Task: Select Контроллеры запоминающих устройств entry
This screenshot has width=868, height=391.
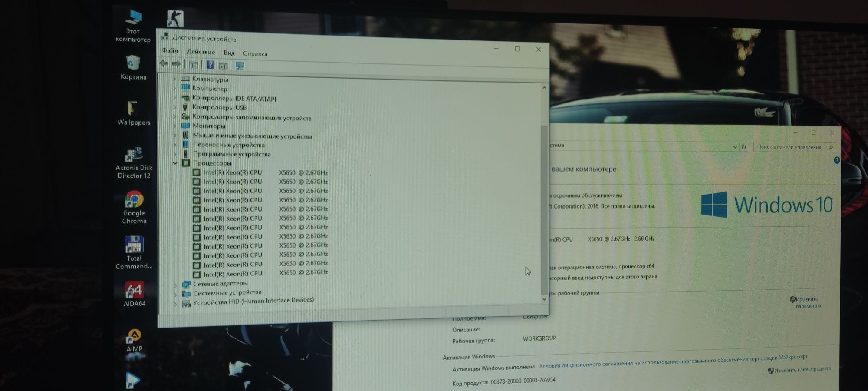Action: (252, 117)
